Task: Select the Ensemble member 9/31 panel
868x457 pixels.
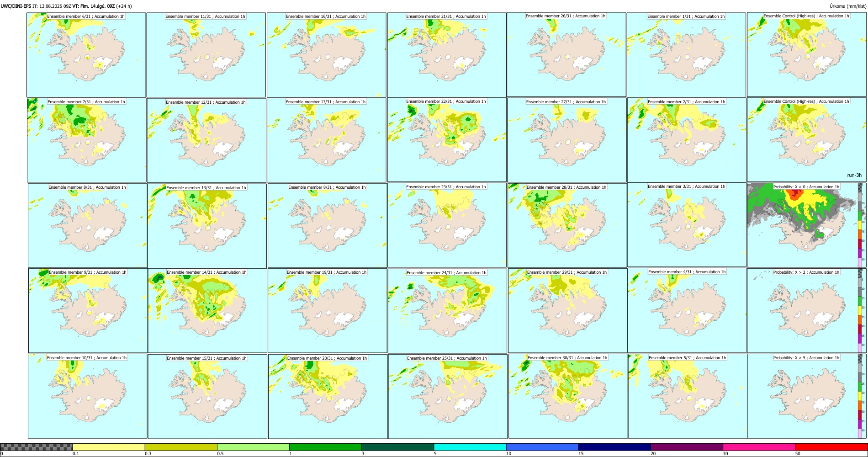Action: click(x=88, y=310)
